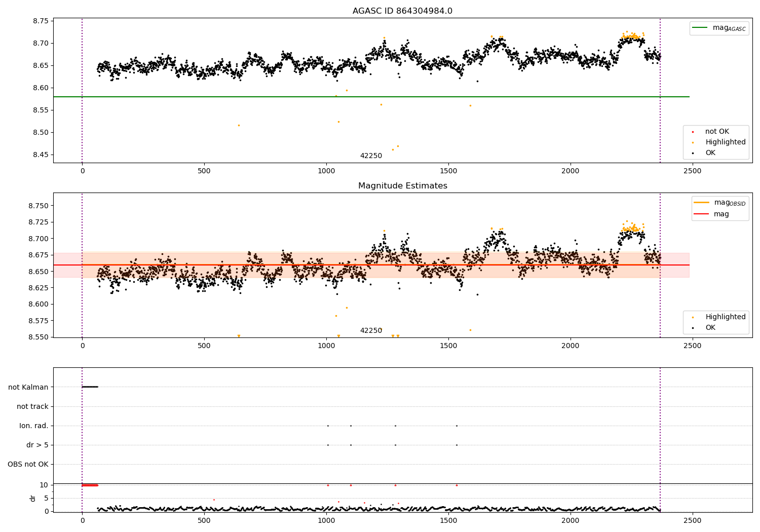The image size is (760, 532).
Task: Click x-axis tick 0 under the top plot
Action: pyautogui.click(x=82, y=171)
